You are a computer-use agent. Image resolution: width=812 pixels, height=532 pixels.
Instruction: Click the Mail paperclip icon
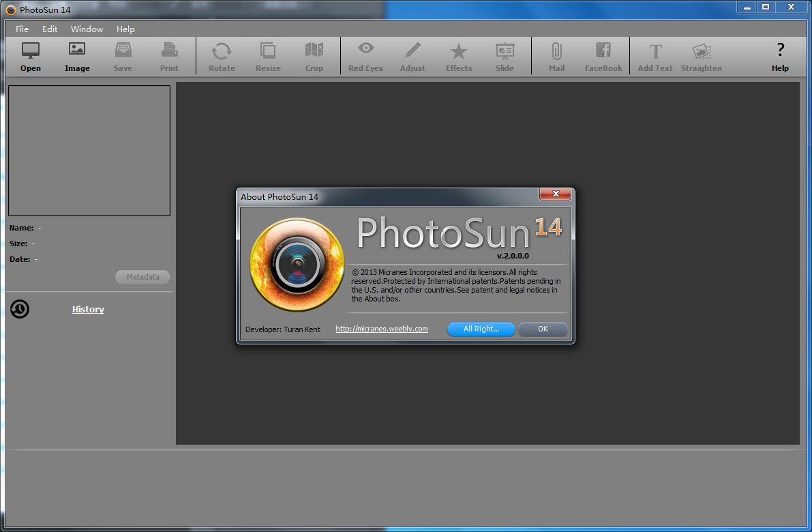[557, 51]
